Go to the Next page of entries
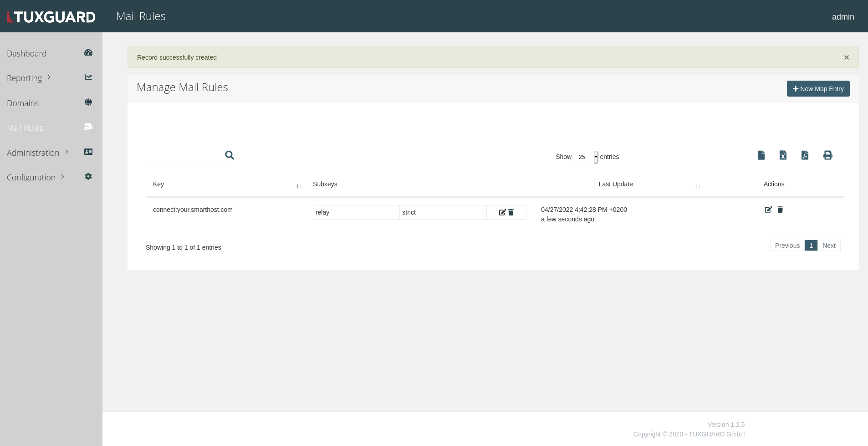 click(x=828, y=245)
